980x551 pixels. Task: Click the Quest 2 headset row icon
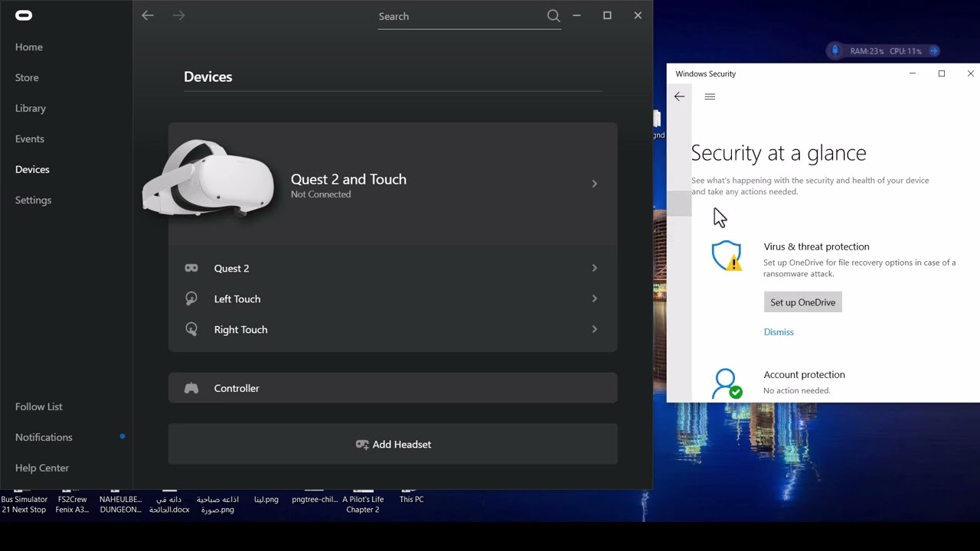point(191,268)
